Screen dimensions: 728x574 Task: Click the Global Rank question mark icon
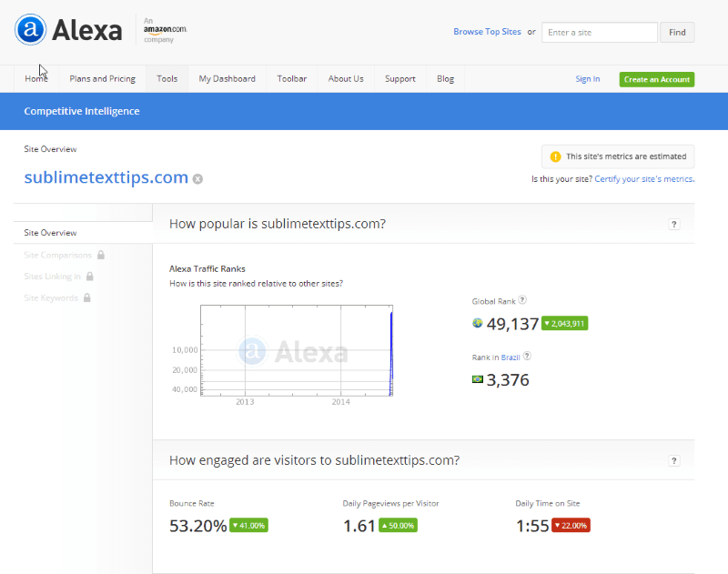[522, 300]
